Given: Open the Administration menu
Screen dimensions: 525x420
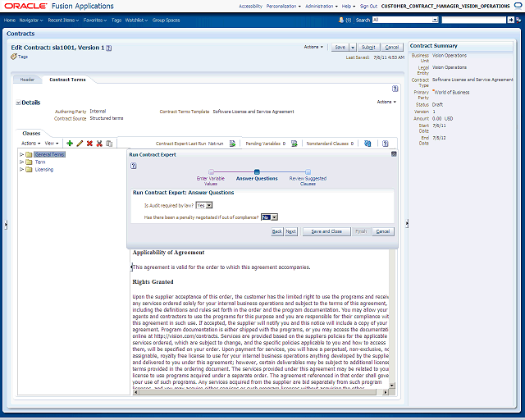Looking at the screenshot, I should [x=322, y=6].
